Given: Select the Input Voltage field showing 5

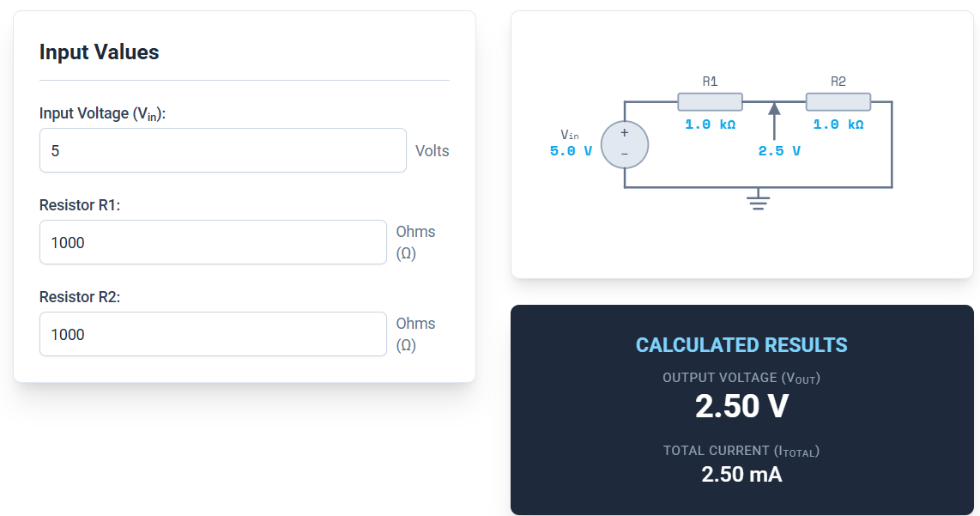Looking at the screenshot, I should coord(222,149).
